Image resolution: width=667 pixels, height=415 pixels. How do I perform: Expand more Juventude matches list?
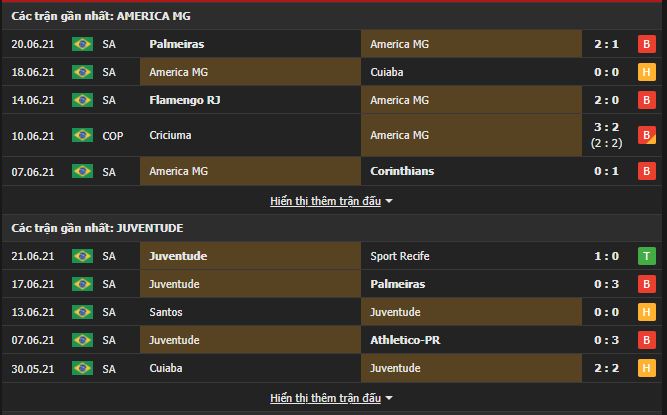325,398
